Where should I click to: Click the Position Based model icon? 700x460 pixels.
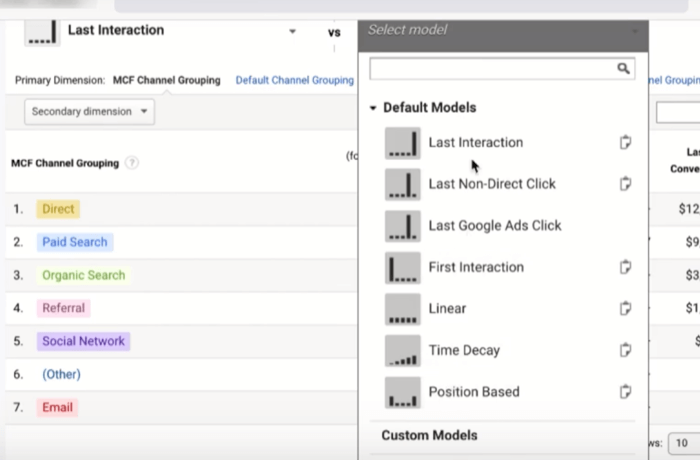click(x=402, y=392)
